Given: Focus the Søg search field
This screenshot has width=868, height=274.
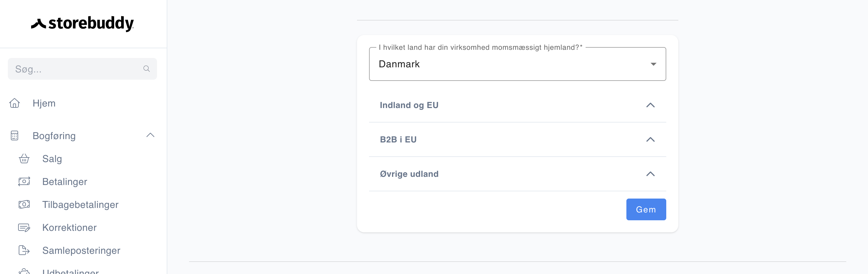Looking at the screenshot, I should 76,69.
